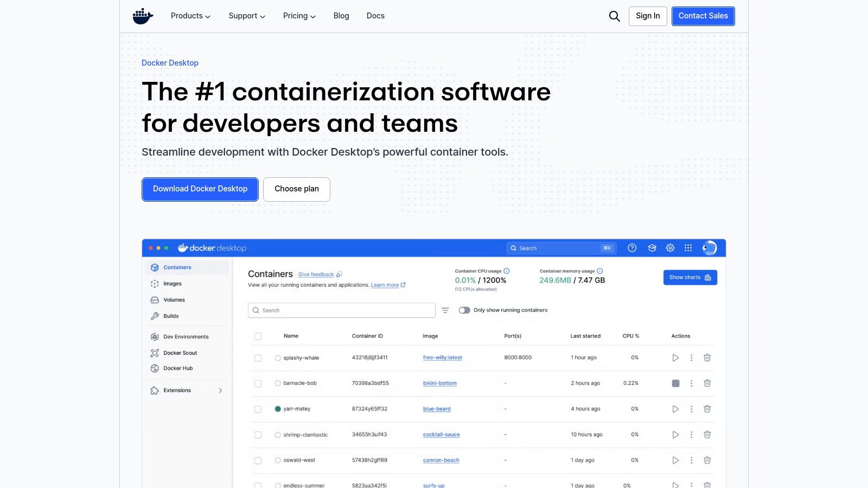Screen dimensions: 868x488
Task: Expand the Products menu
Action: pyautogui.click(x=190, y=16)
